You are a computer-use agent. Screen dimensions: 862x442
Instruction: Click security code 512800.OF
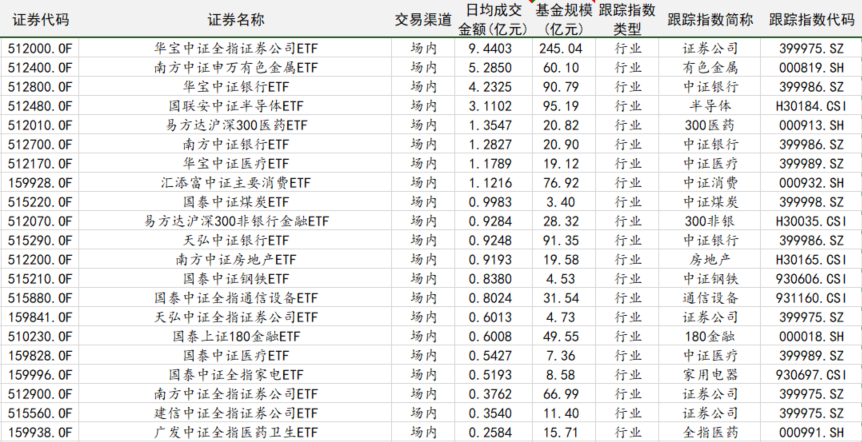pos(40,87)
